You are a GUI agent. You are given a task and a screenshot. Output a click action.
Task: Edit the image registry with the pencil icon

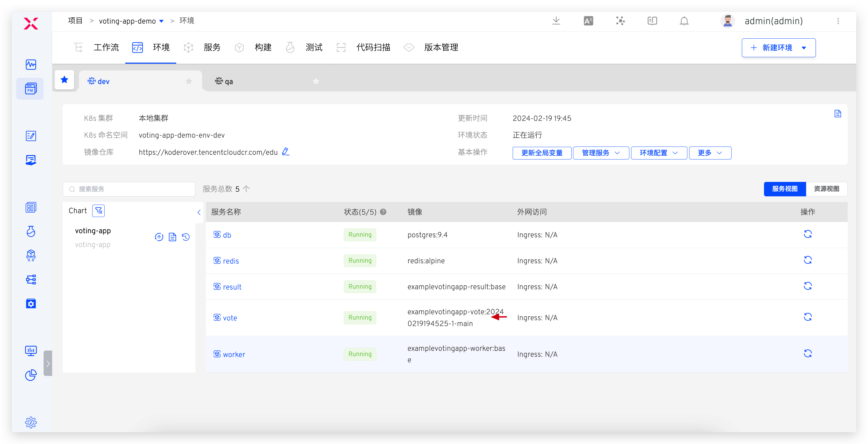pyautogui.click(x=286, y=152)
